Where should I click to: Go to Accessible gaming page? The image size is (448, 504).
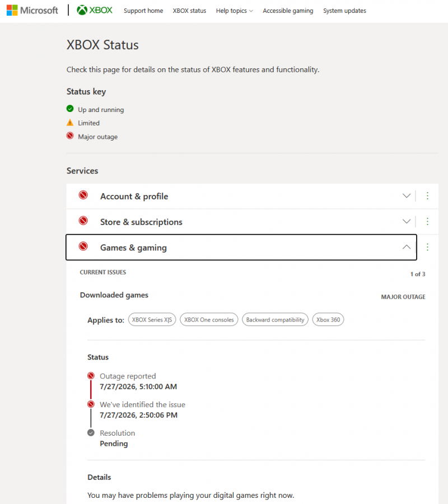pyautogui.click(x=288, y=11)
